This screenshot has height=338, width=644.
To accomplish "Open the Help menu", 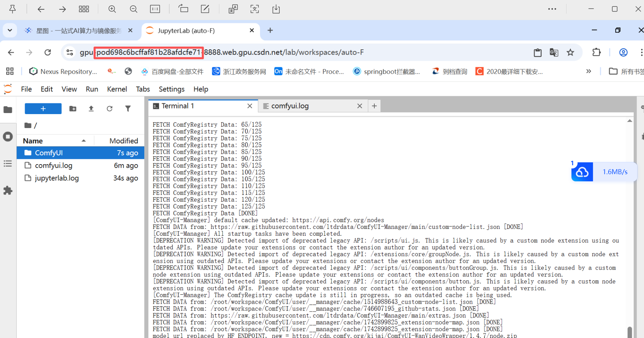I will (x=201, y=89).
